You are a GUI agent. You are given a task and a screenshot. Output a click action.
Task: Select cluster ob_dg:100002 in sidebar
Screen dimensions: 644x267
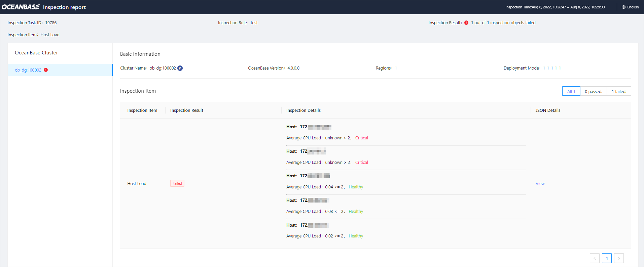click(28, 70)
